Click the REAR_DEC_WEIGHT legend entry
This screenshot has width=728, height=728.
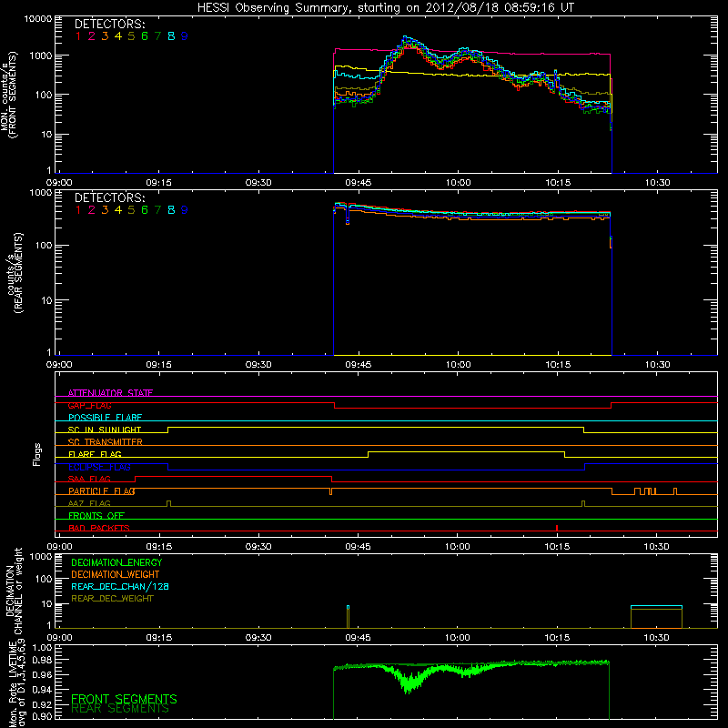pos(112,599)
